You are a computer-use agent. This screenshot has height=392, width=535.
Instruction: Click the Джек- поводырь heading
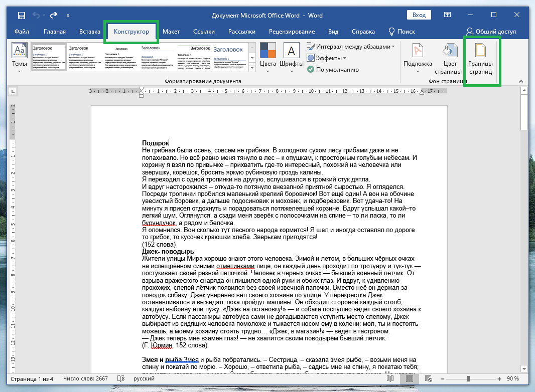tap(168, 252)
